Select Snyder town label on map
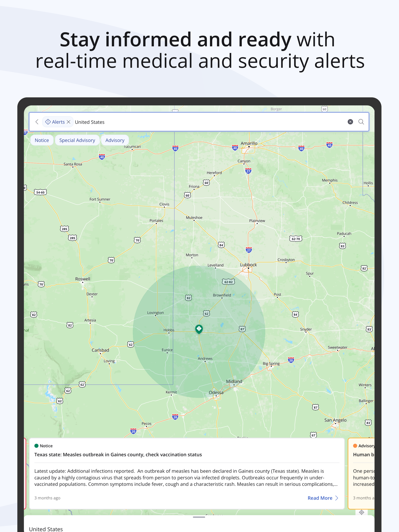The width and height of the screenshot is (399, 532). (306, 329)
